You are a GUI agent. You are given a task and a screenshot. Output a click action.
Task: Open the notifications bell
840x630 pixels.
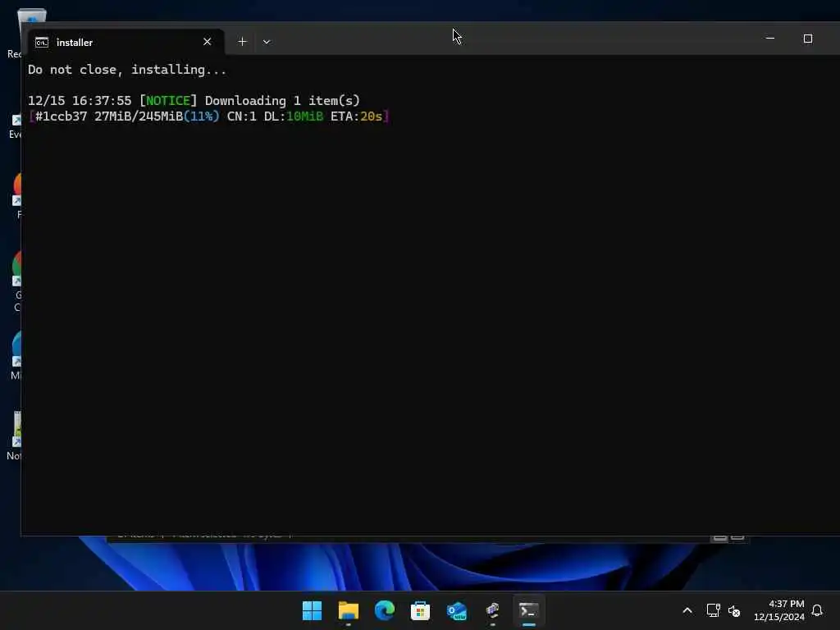[x=817, y=610]
